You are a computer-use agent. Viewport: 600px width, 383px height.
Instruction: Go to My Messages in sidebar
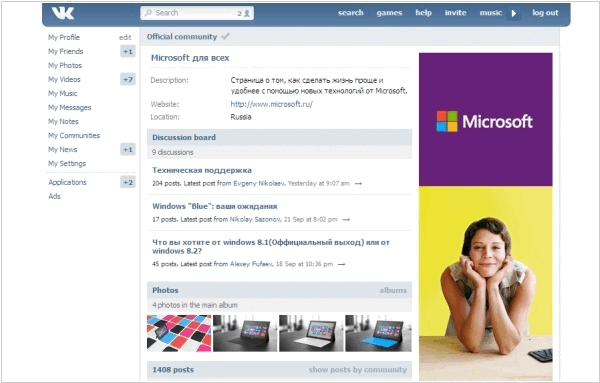pos(70,108)
